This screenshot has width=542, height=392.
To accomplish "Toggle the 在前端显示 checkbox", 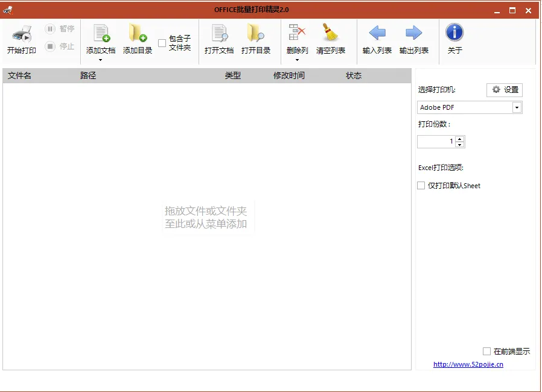I will pos(486,351).
